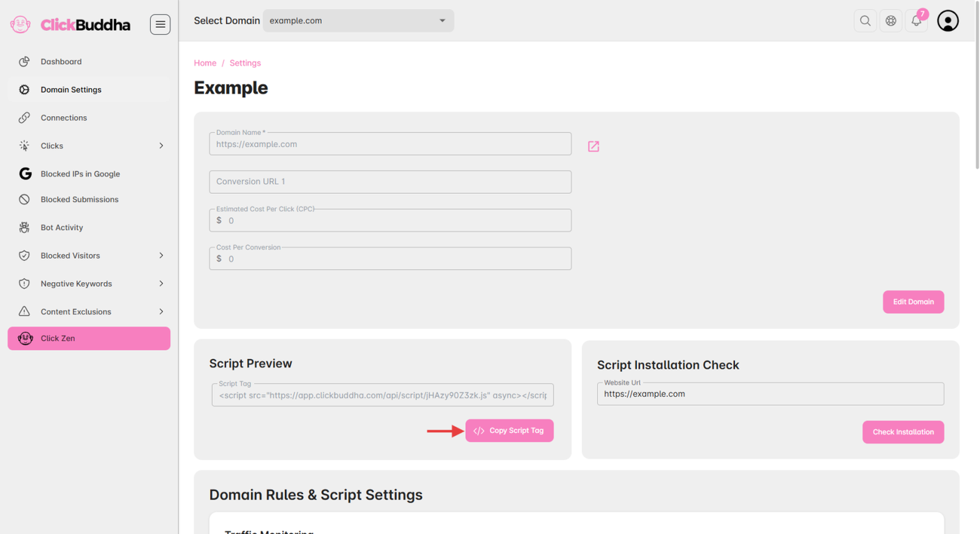Expand the Clicks submenu
980x534 pixels.
[x=160, y=146]
